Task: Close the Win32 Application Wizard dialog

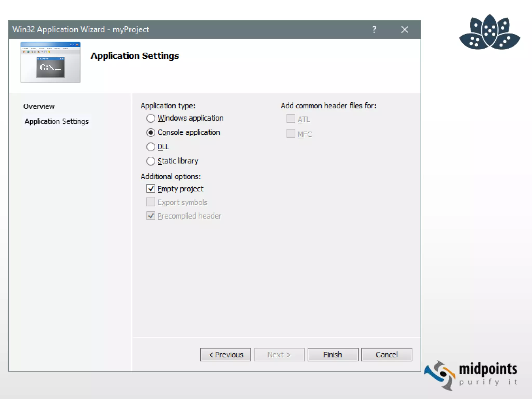Action: pyautogui.click(x=404, y=30)
